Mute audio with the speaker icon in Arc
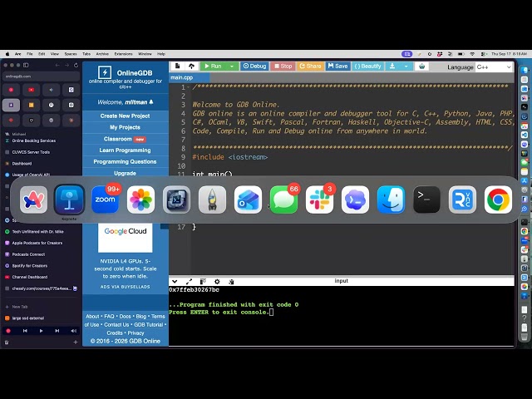The width and height of the screenshot is (532, 399). (73, 331)
